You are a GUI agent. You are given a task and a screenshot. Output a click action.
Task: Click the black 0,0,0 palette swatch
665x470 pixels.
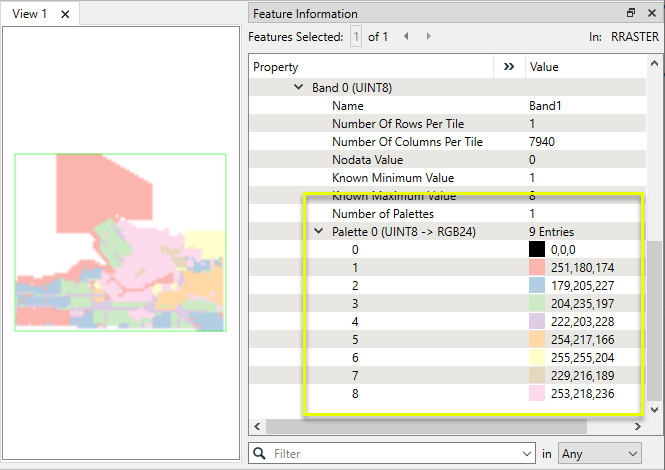(x=536, y=250)
